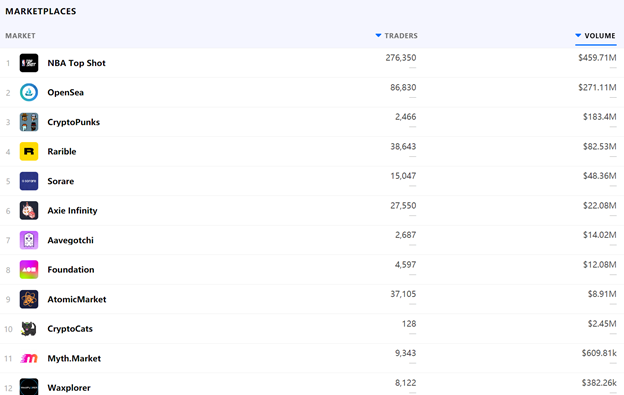624x395 pixels.
Task: Select the CryptoPunks pixel avatar icon
Action: point(29,122)
